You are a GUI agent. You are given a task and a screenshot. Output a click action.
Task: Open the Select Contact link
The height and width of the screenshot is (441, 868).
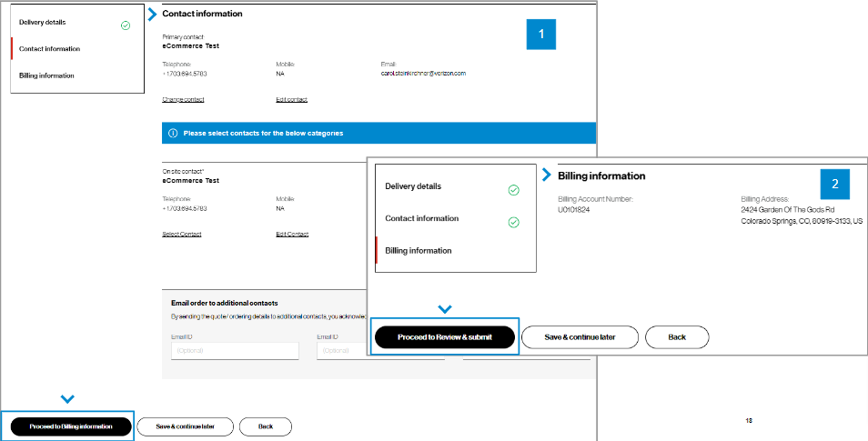coord(182,234)
